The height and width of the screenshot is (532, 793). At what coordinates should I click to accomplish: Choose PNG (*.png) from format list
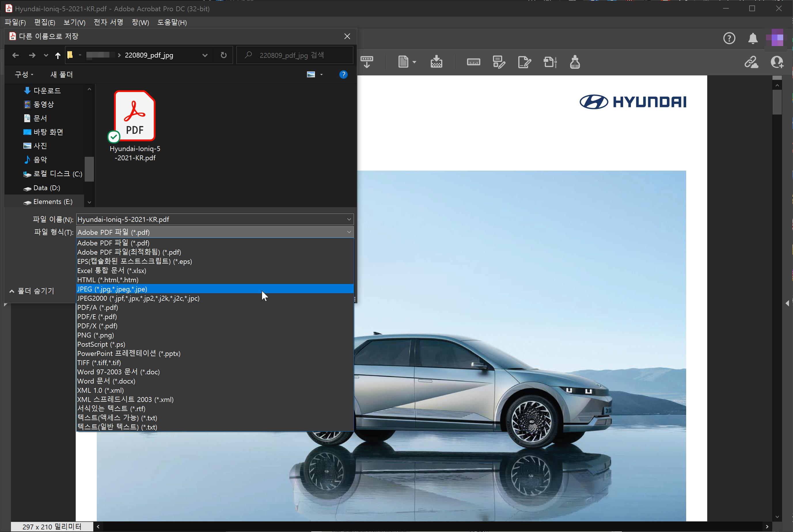(x=95, y=335)
